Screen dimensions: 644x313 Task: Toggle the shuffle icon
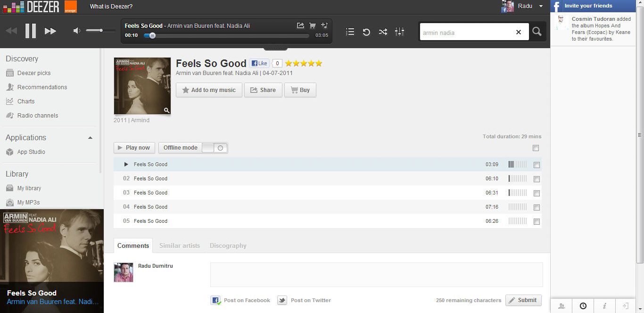tap(383, 32)
